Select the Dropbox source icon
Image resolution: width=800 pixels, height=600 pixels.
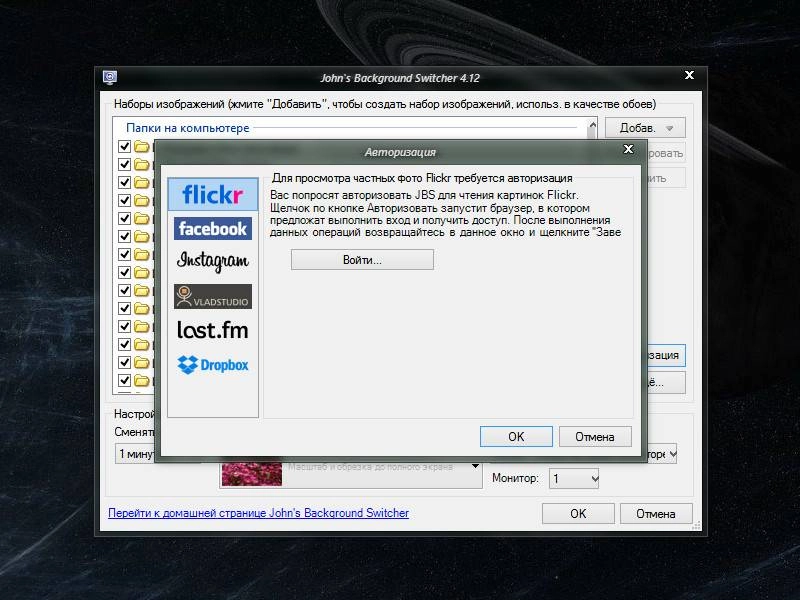pyautogui.click(x=211, y=365)
